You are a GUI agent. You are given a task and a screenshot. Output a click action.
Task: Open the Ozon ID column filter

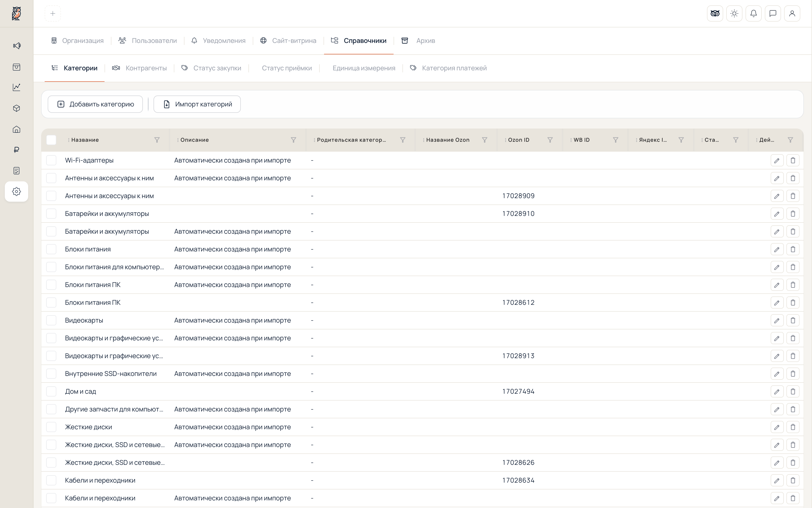[550, 140]
